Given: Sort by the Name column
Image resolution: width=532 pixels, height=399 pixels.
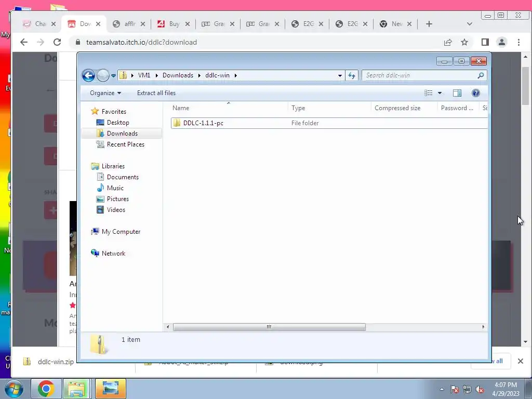Looking at the screenshot, I should [x=229, y=108].
